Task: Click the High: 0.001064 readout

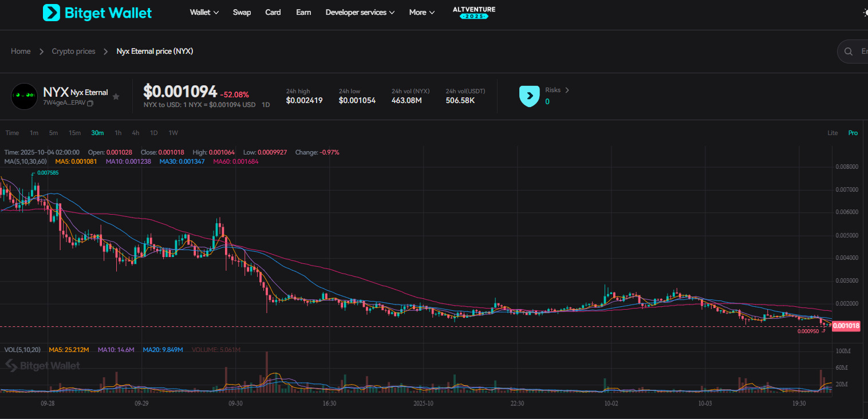Action: click(214, 152)
